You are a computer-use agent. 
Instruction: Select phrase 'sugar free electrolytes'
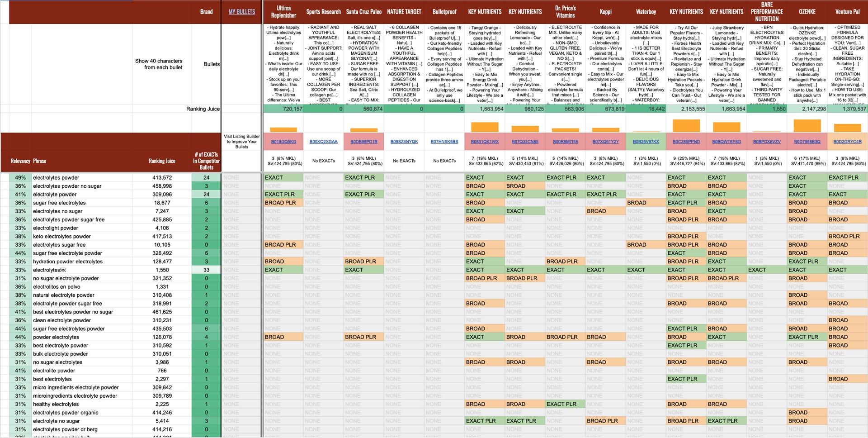(x=59, y=203)
